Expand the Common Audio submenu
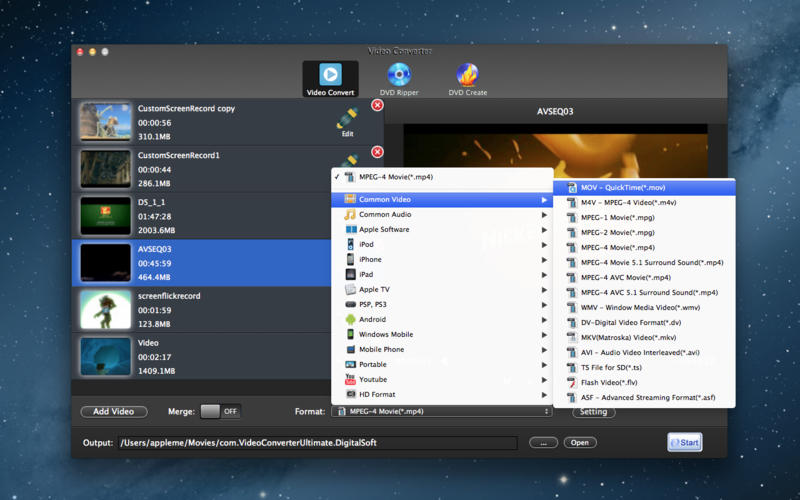The width and height of the screenshot is (800, 500). 442,214
